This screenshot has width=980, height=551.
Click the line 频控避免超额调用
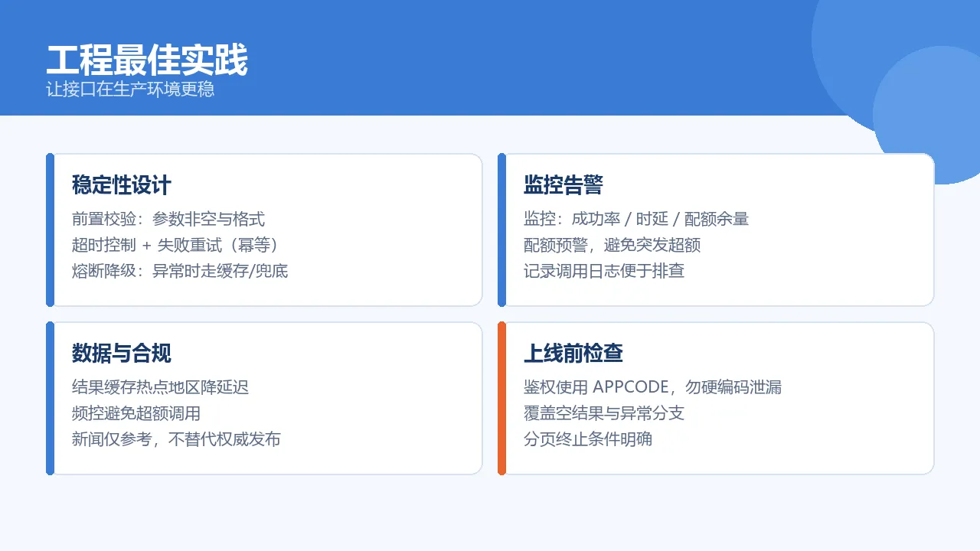tap(136, 413)
